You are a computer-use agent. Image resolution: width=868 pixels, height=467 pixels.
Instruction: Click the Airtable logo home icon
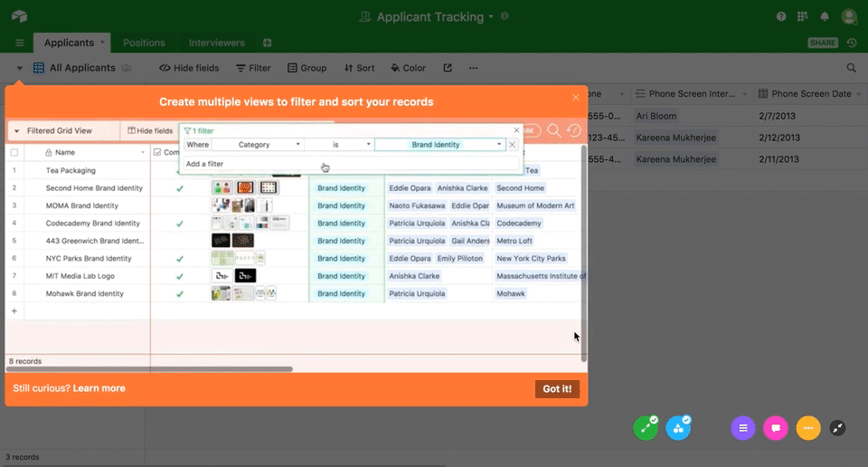(19, 16)
